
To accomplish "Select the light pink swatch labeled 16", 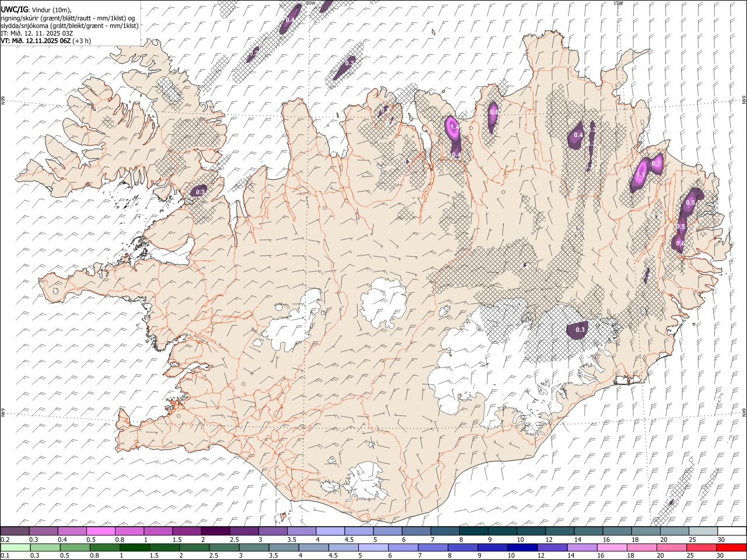I will click(612, 548).
